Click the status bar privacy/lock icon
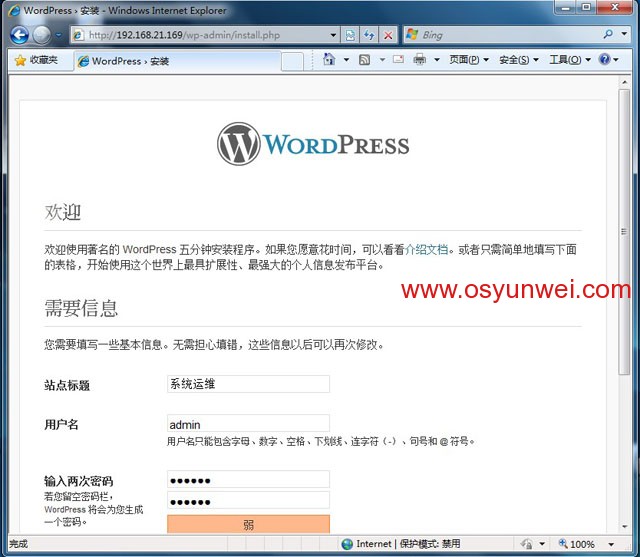 pos(526,544)
